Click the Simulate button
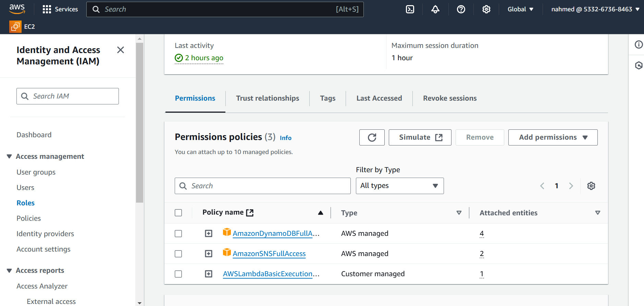 pos(420,137)
